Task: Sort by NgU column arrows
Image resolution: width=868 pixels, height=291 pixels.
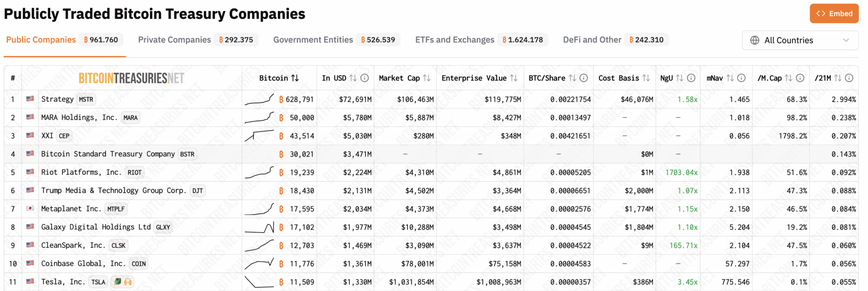Action: coord(679,78)
